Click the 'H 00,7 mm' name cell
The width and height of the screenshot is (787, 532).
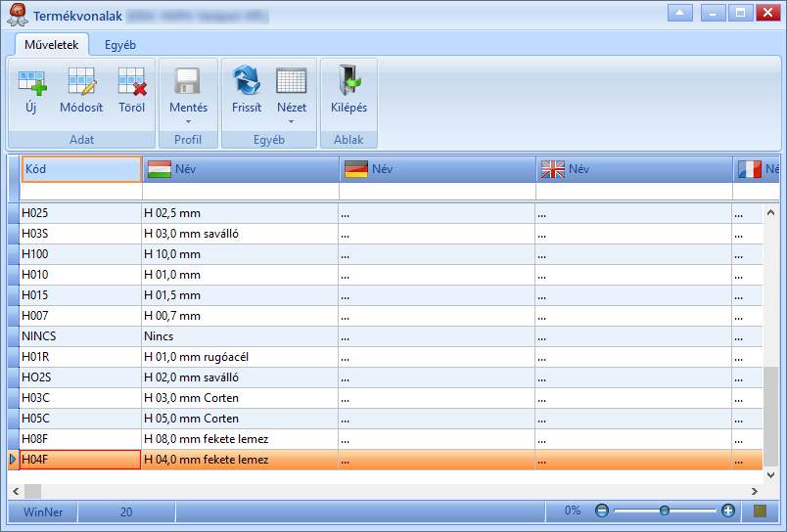pos(241,316)
